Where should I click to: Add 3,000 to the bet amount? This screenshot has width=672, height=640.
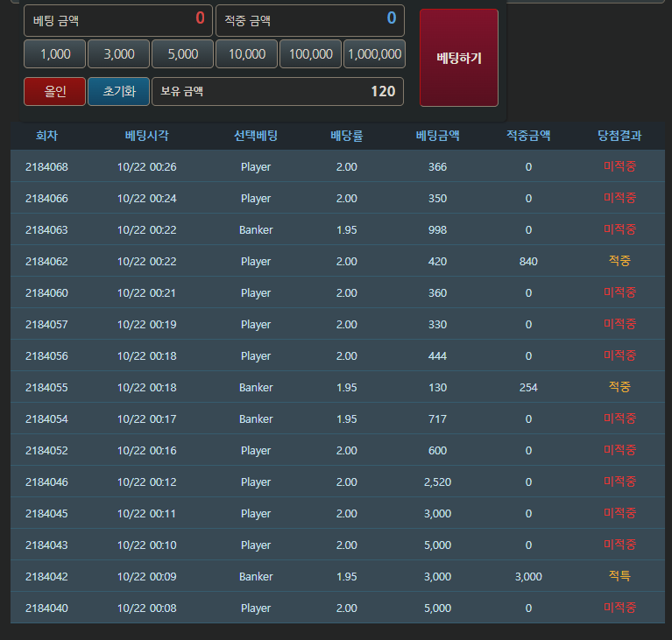(118, 54)
